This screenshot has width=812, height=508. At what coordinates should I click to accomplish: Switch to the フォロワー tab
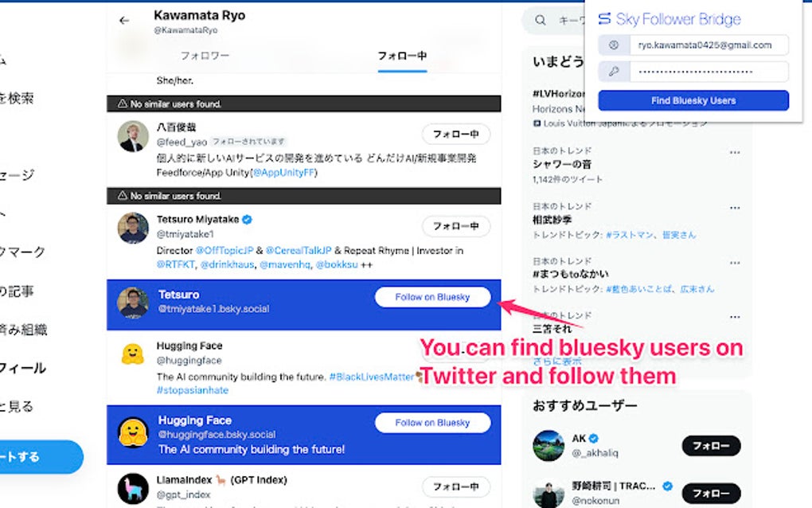click(205, 56)
